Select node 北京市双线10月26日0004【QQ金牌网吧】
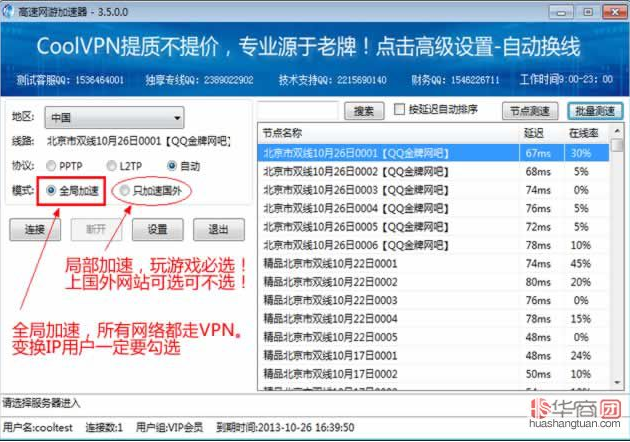The width and height of the screenshot is (630, 442). point(433,209)
